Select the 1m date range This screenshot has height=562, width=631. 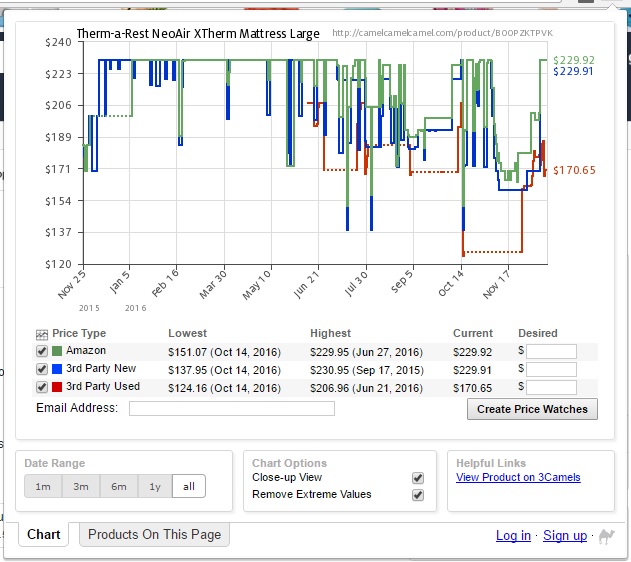tap(43, 487)
